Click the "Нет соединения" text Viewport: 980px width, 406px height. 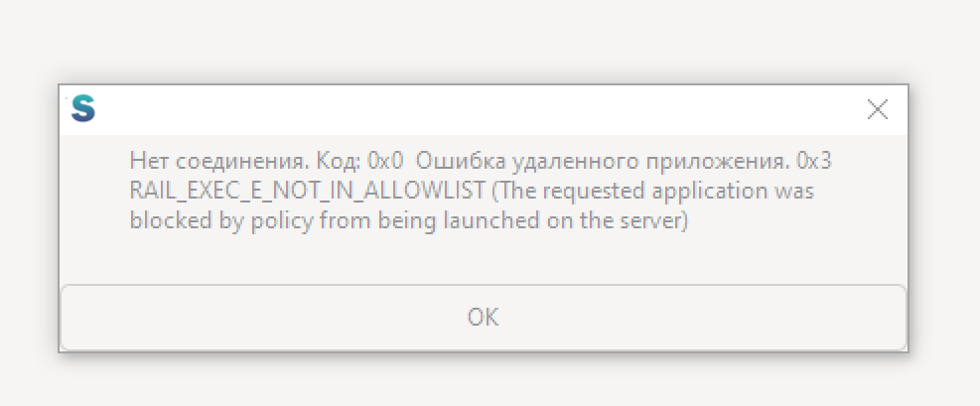tap(218, 162)
